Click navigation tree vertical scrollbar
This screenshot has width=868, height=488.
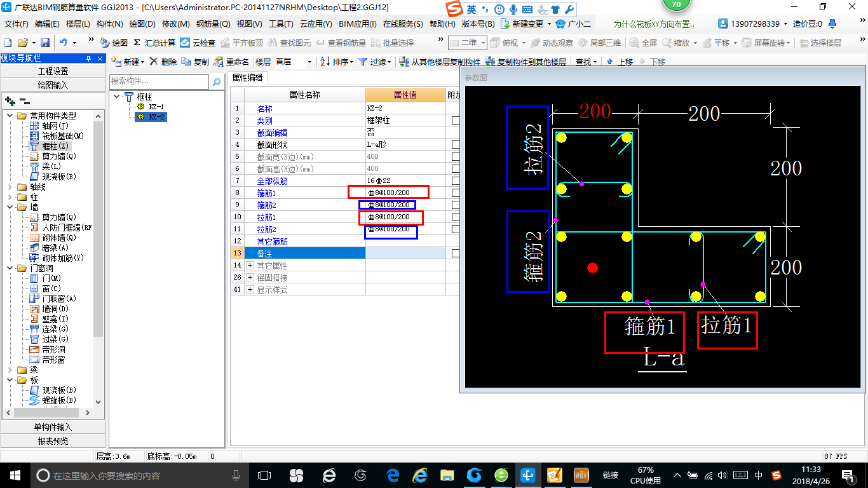pyautogui.click(x=98, y=229)
